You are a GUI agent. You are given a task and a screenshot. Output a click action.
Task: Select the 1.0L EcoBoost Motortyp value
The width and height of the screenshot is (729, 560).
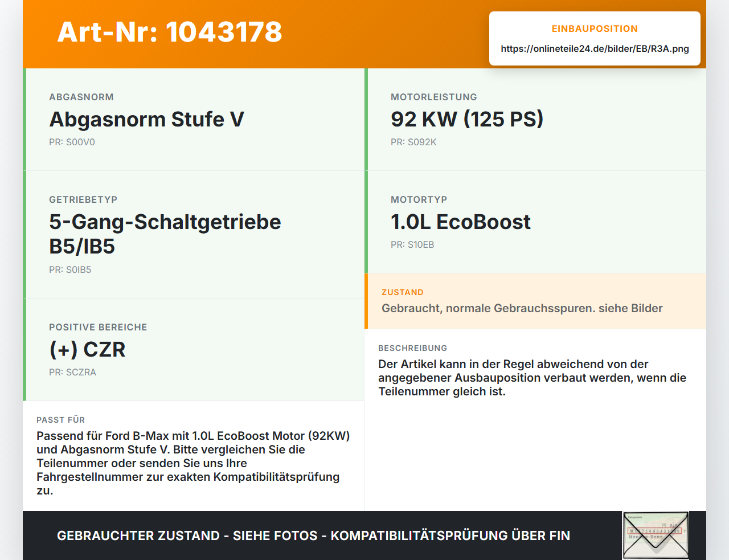point(461,222)
